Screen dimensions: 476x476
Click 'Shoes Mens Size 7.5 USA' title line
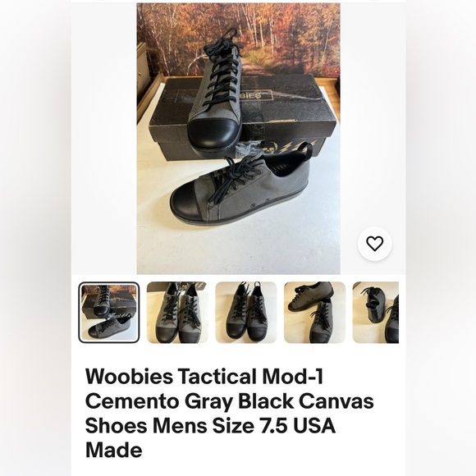(210, 426)
